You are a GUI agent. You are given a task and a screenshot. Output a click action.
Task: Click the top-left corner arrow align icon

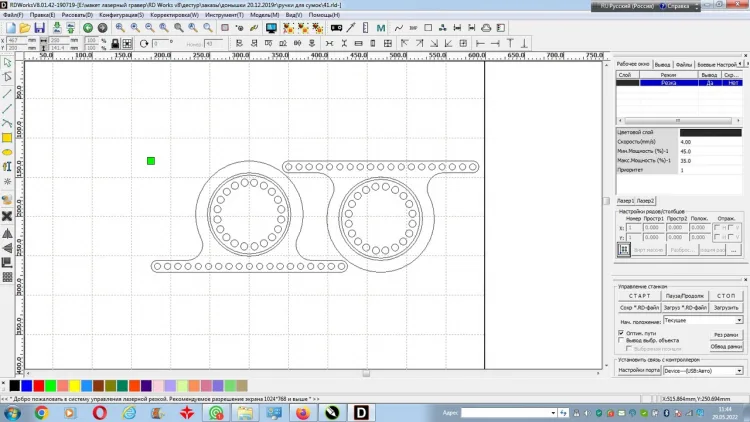405,44
